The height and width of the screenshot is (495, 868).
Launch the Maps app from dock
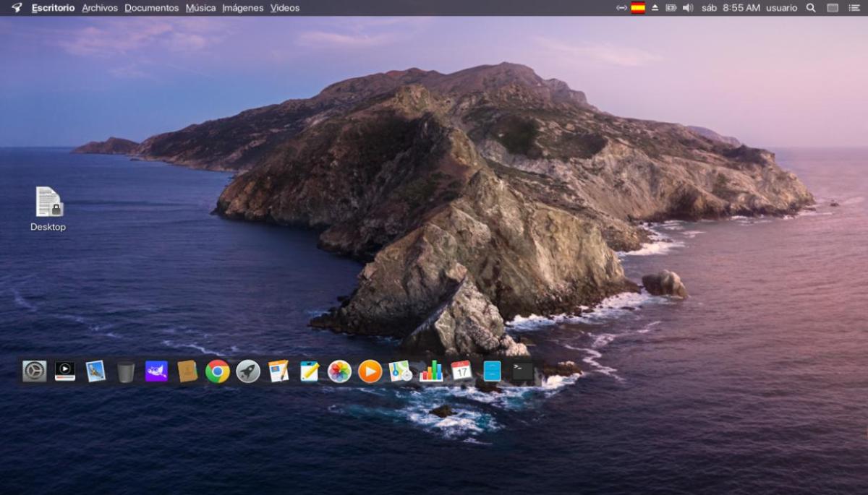(x=400, y=371)
